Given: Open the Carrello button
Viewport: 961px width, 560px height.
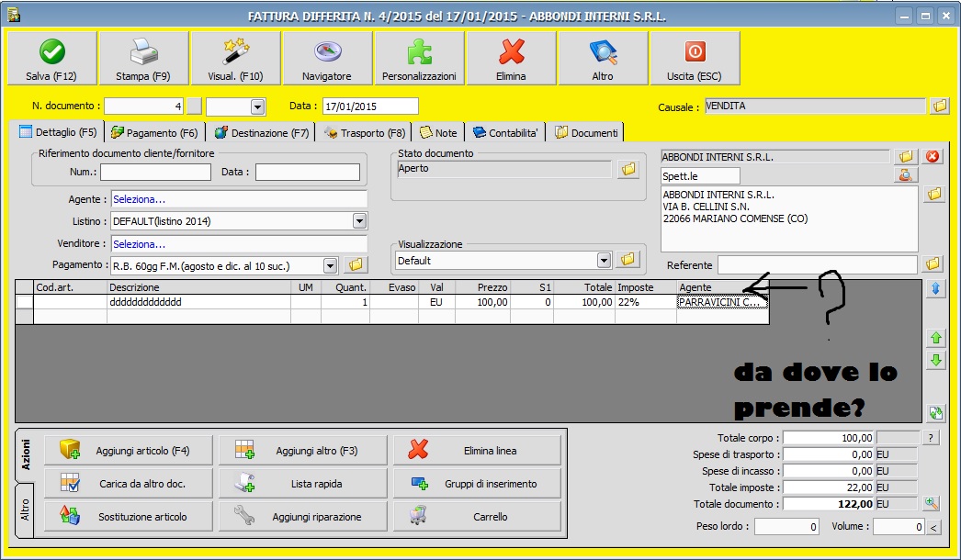Looking at the screenshot, I should pyautogui.click(x=478, y=517).
